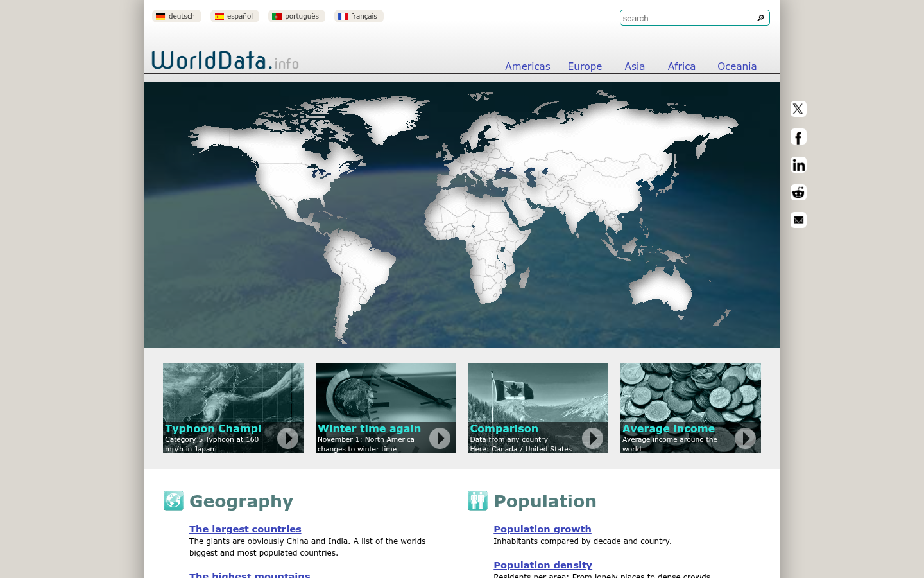Screen dimensions: 924x578
Task: Switch language to français
Action: (359, 16)
